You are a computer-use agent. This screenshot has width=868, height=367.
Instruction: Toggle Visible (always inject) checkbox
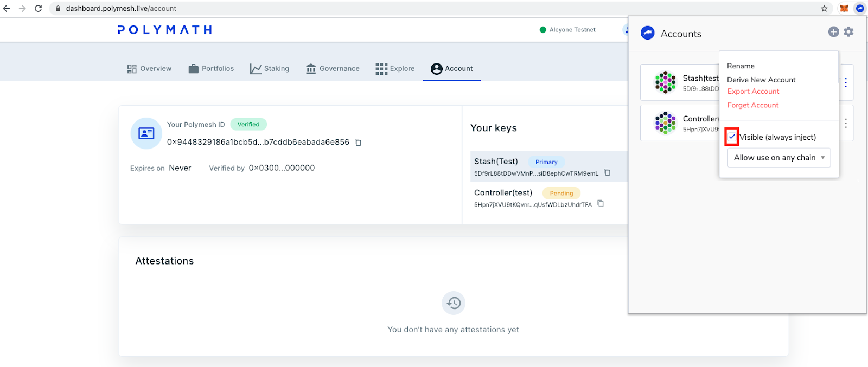tap(732, 137)
